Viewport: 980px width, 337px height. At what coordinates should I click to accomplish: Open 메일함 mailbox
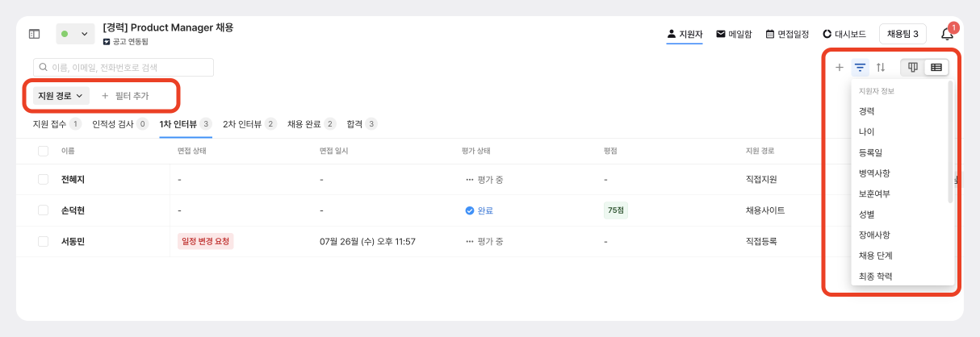[733, 34]
